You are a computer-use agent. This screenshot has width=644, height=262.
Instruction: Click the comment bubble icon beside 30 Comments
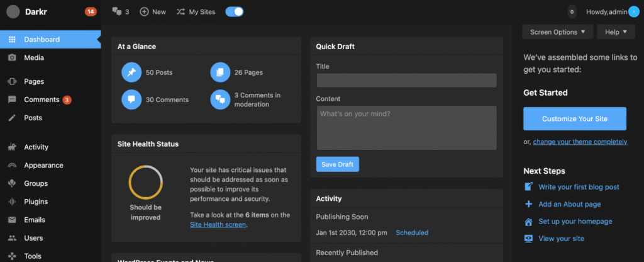(x=131, y=100)
